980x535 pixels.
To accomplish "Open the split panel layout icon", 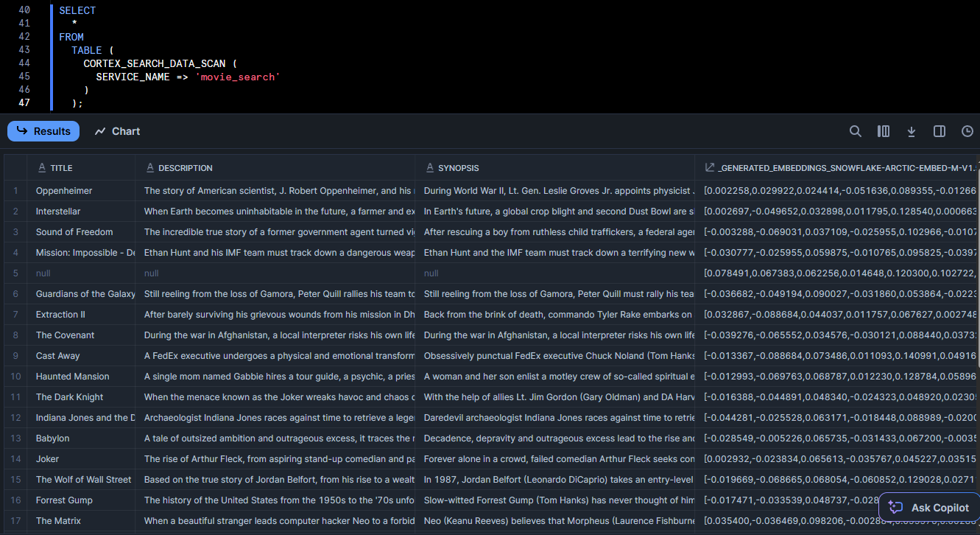I will (939, 131).
